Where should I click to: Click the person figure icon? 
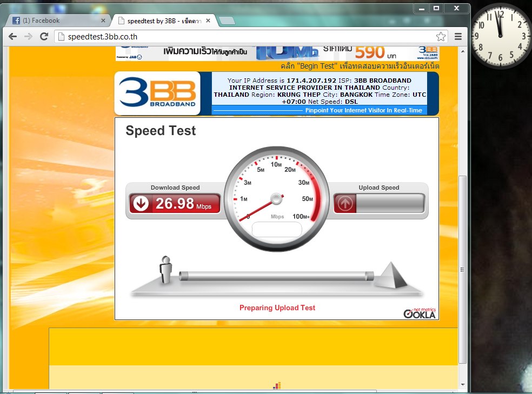point(165,270)
